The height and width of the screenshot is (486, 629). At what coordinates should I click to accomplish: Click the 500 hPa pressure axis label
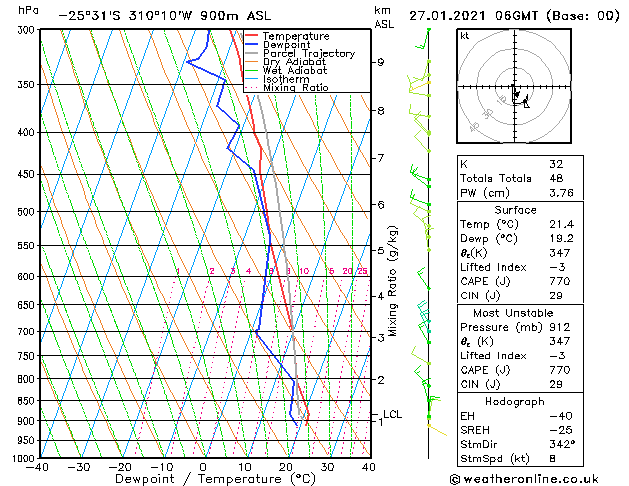pyautogui.click(x=27, y=212)
